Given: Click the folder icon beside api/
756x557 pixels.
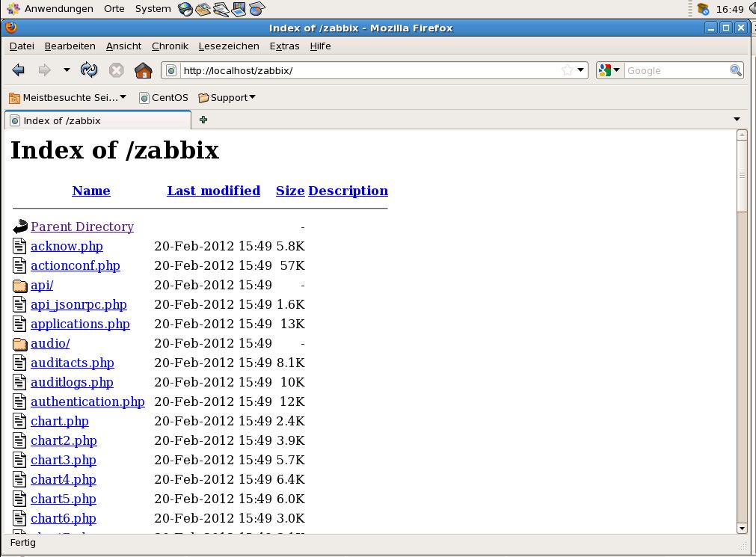Looking at the screenshot, I should point(19,286).
